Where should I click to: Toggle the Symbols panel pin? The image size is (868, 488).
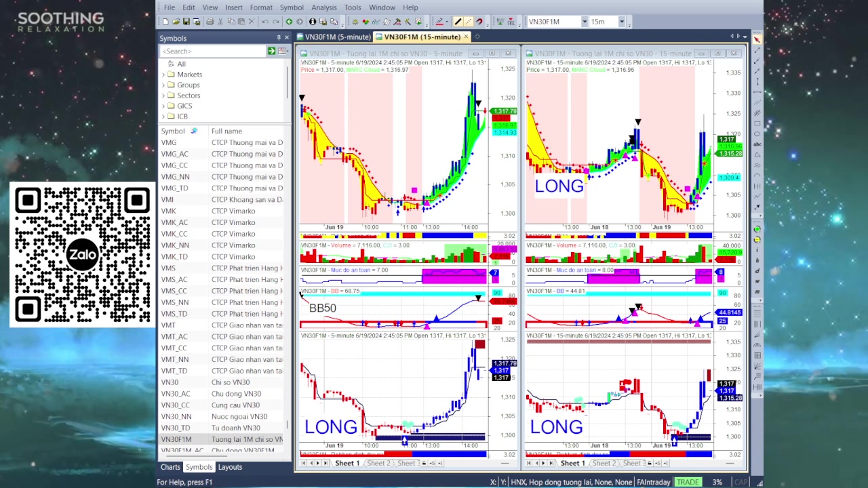278,38
